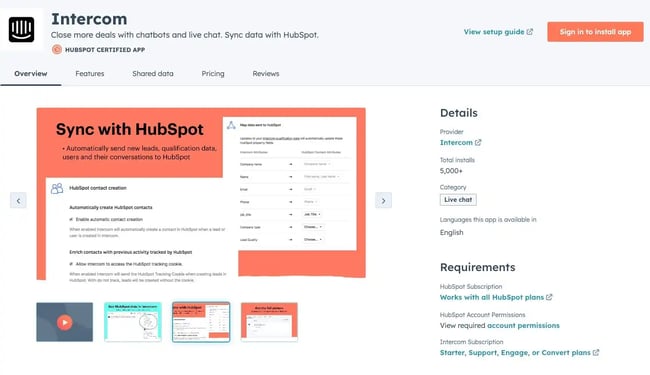Toggle Enable automatic contact creation checkbox
The image size is (650, 375).
[71, 219]
